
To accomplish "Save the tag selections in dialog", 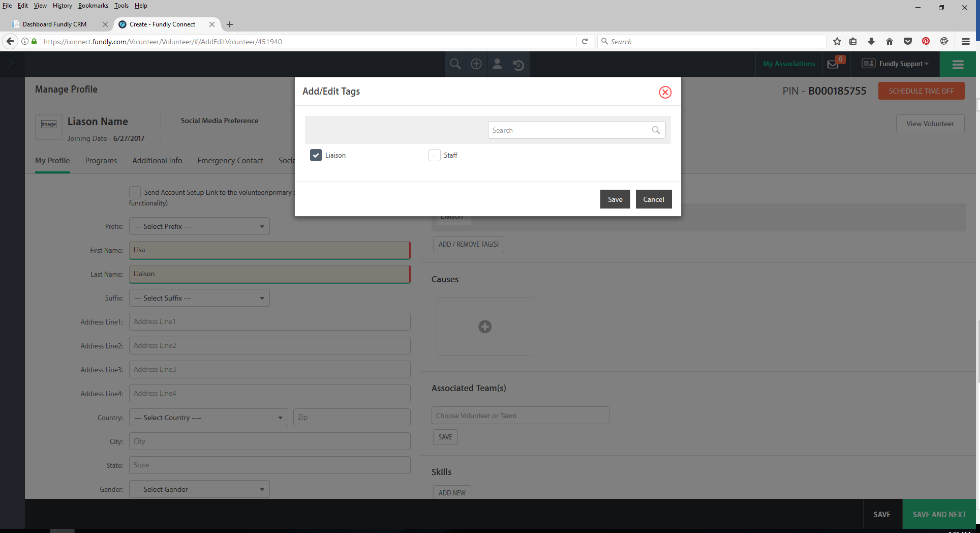I will pos(615,199).
